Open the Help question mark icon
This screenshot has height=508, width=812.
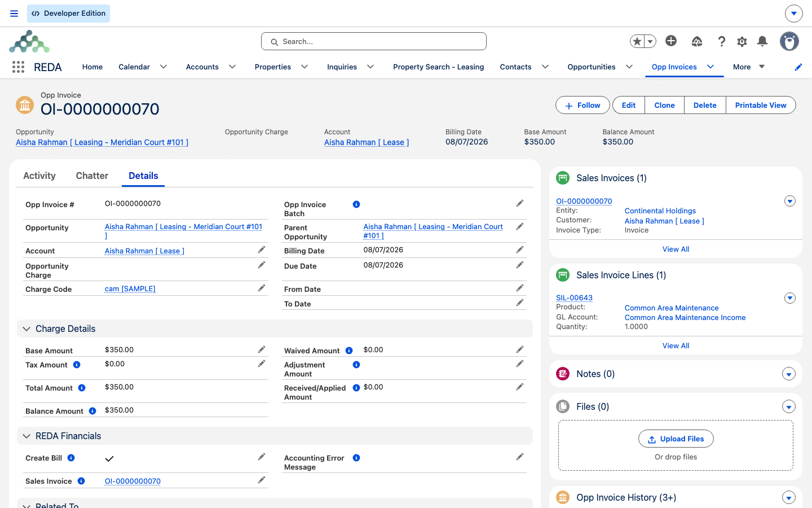(x=721, y=41)
